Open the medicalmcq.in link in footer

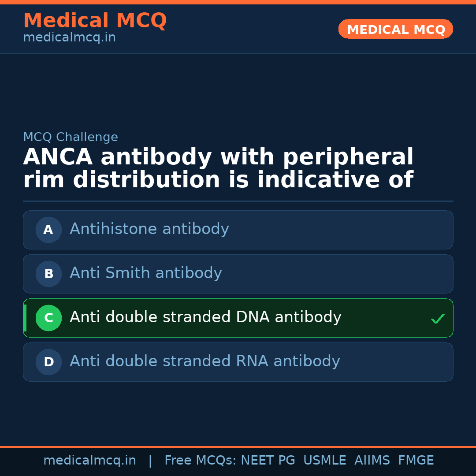89,461
